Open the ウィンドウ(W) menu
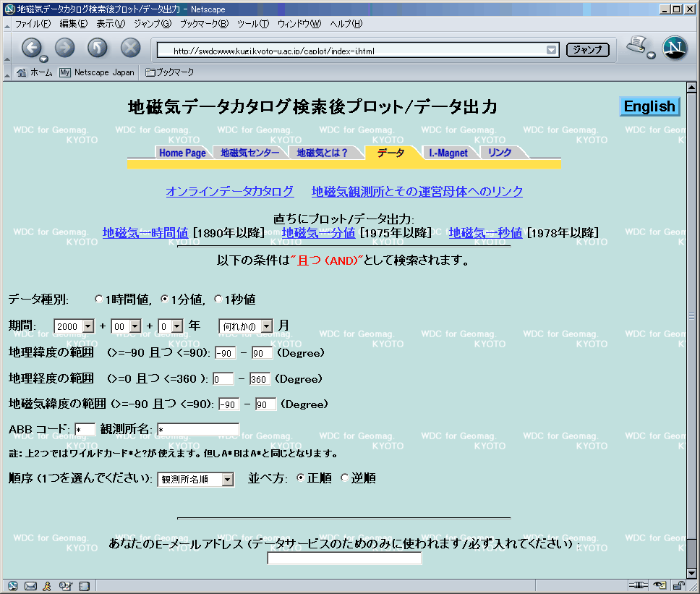700x594 pixels. 299,24
